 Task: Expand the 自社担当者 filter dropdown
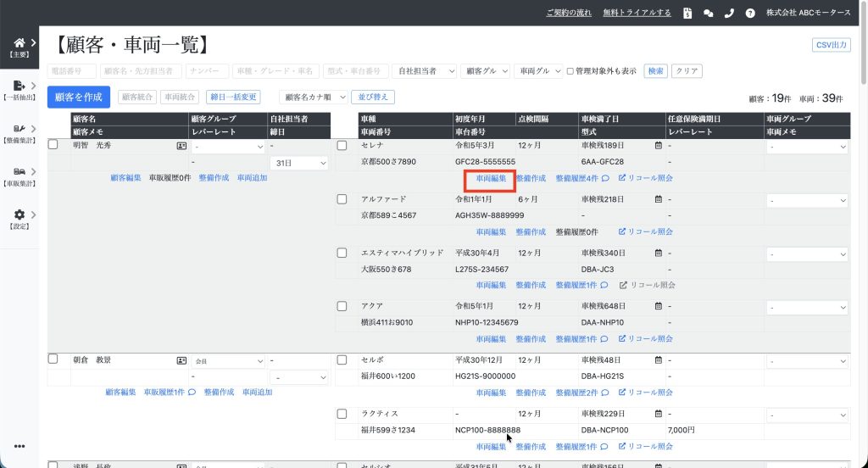click(x=426, y=71)
